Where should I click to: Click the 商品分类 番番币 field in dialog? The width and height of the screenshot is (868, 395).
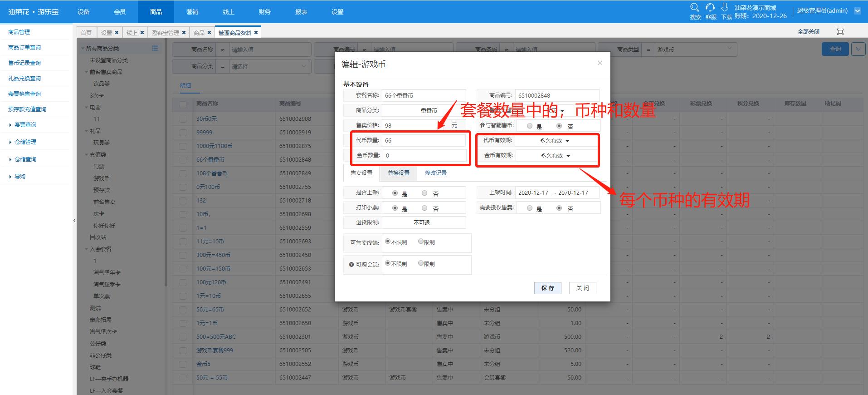pyautogui.click(x=424, y=110)
